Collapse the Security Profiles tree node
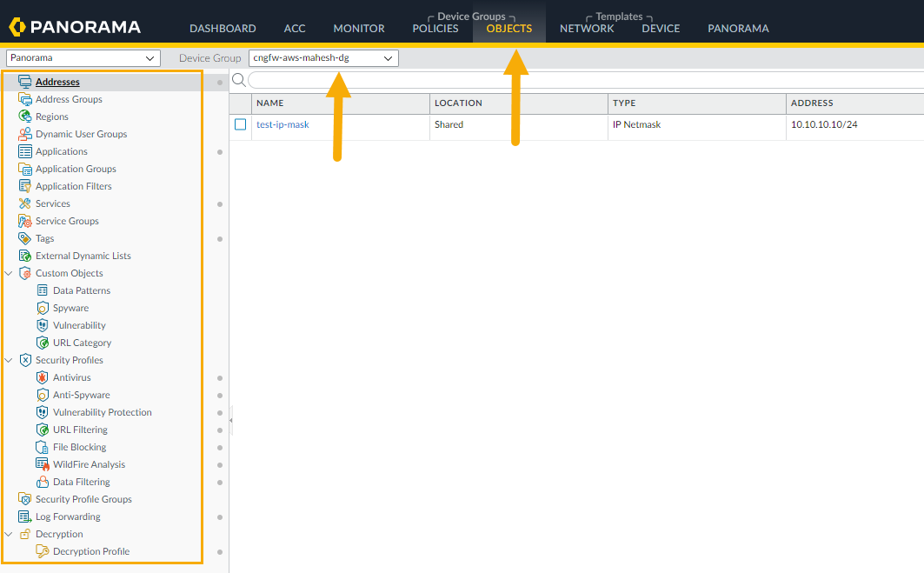This screenshot has width=924, height=573. click(9, 360)
